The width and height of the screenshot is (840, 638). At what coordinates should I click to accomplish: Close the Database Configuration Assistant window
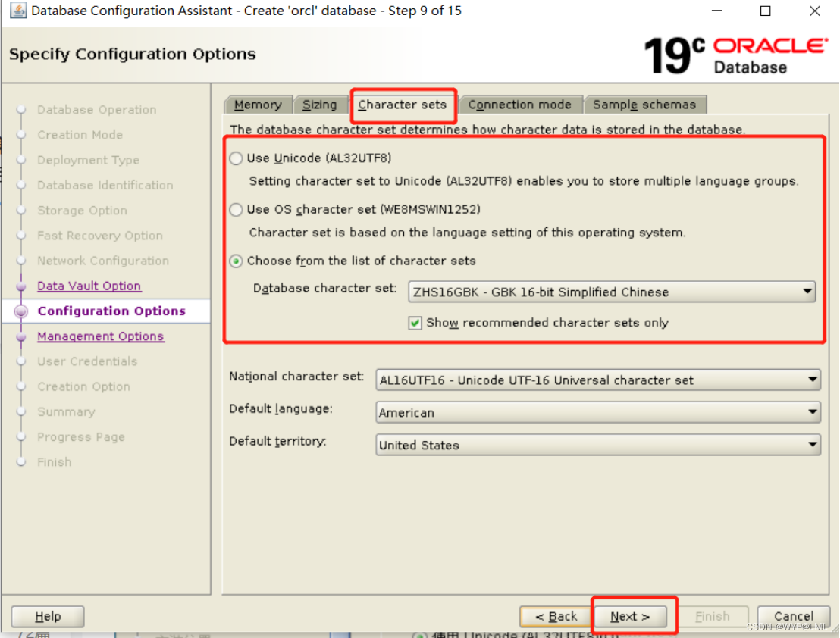(815, 11)
